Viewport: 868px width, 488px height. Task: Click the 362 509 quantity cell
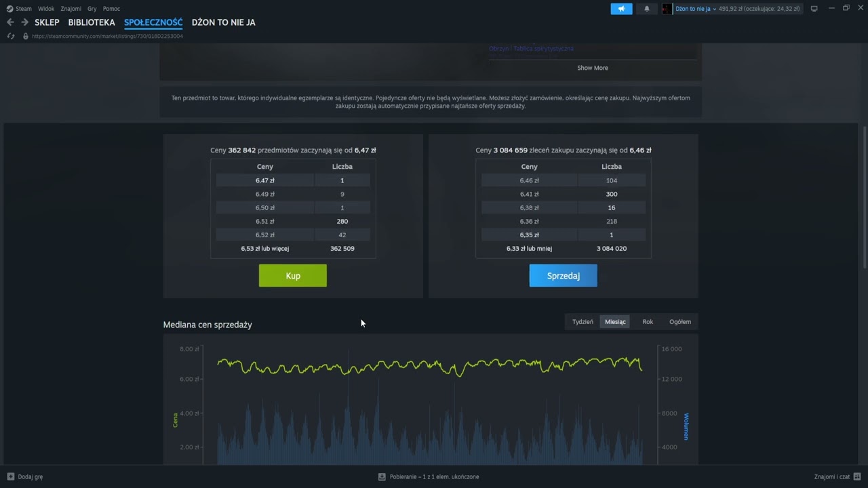click(x=342, y=248)
